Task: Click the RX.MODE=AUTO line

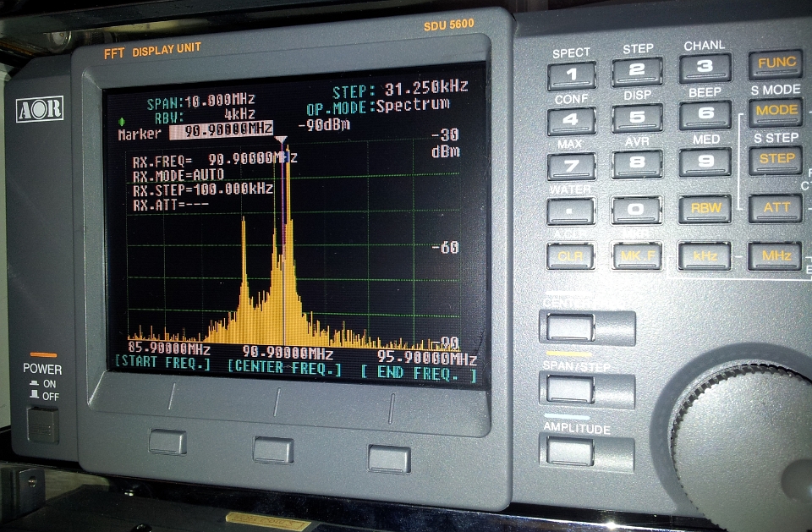Action: 178,175
